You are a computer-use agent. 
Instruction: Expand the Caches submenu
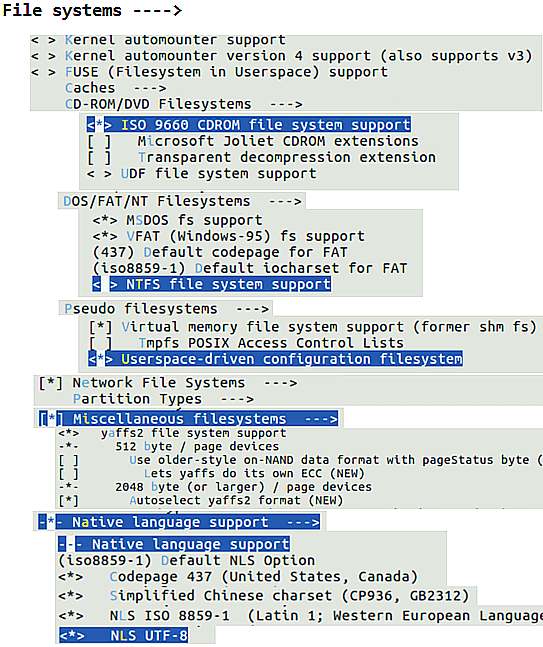coord(116,88)
